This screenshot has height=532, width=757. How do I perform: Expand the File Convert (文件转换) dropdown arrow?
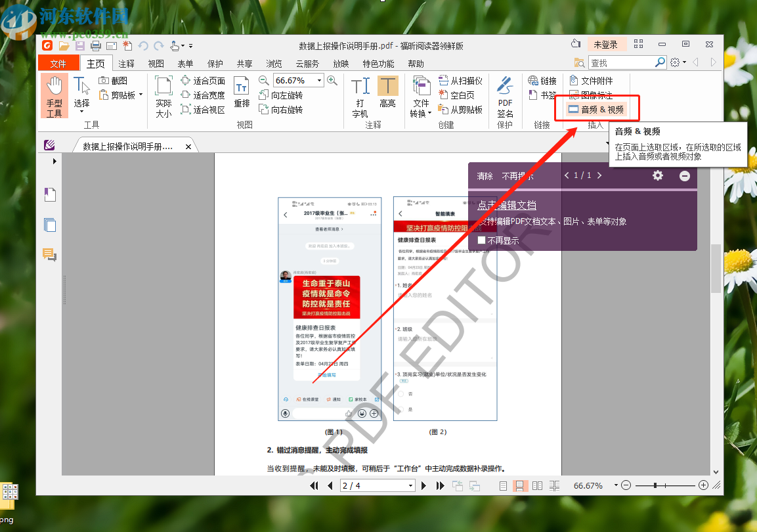429,114
